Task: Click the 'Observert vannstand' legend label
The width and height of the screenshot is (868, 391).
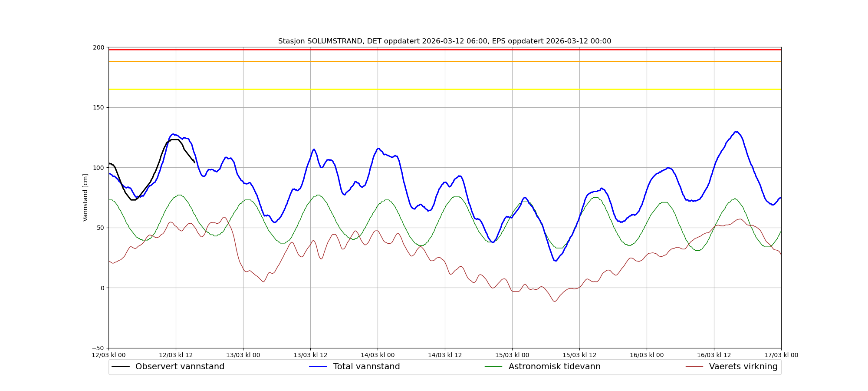Action: pyautogui.click(x=180, y=367)
